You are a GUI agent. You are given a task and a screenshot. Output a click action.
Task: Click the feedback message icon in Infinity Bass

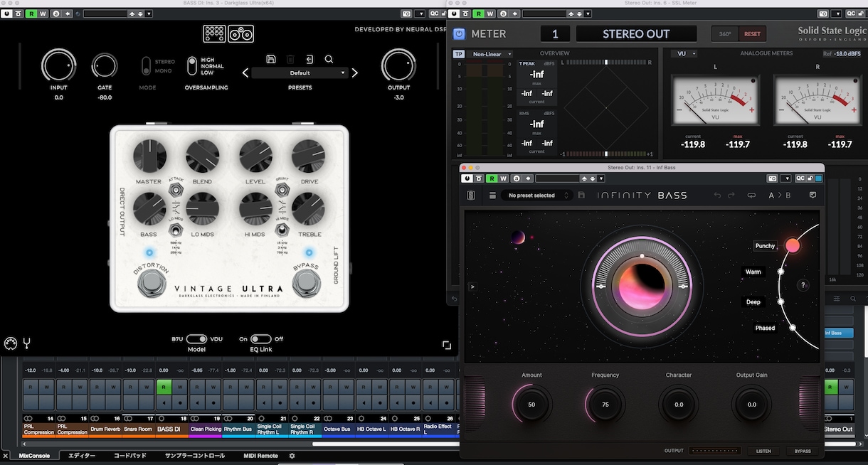pos(813,196)
